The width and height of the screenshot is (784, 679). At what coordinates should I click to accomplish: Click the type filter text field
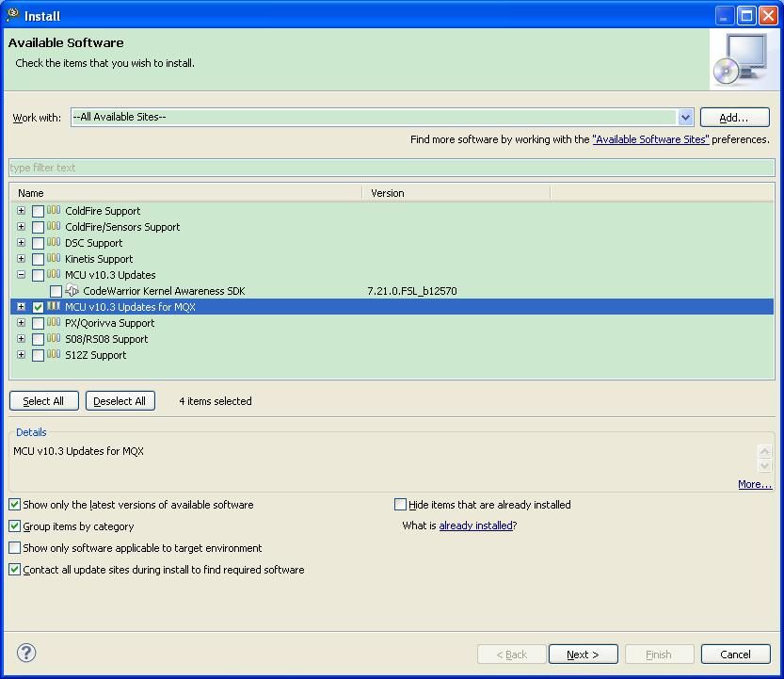tap(392, 168)
